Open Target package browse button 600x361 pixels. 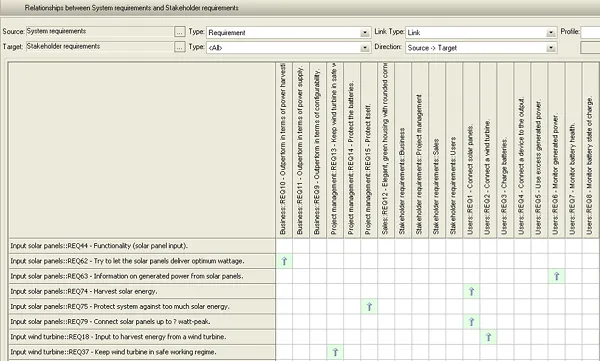180,47
